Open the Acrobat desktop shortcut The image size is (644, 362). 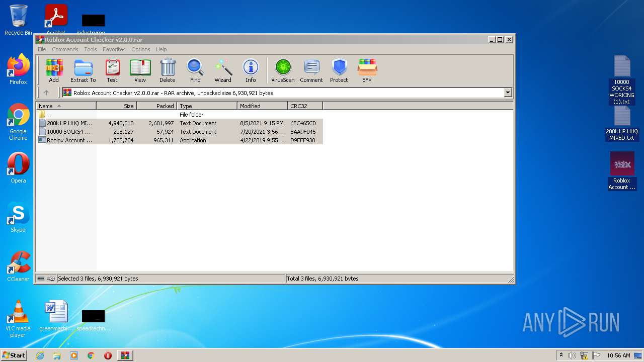(x=56, y=19)
